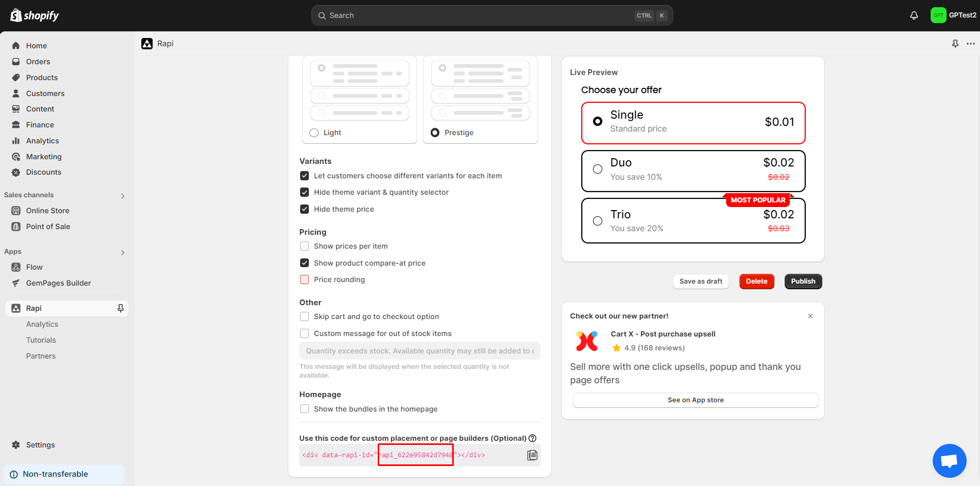
Task: Click the help icon beside custom placement
Action: (x=532, y=438)
